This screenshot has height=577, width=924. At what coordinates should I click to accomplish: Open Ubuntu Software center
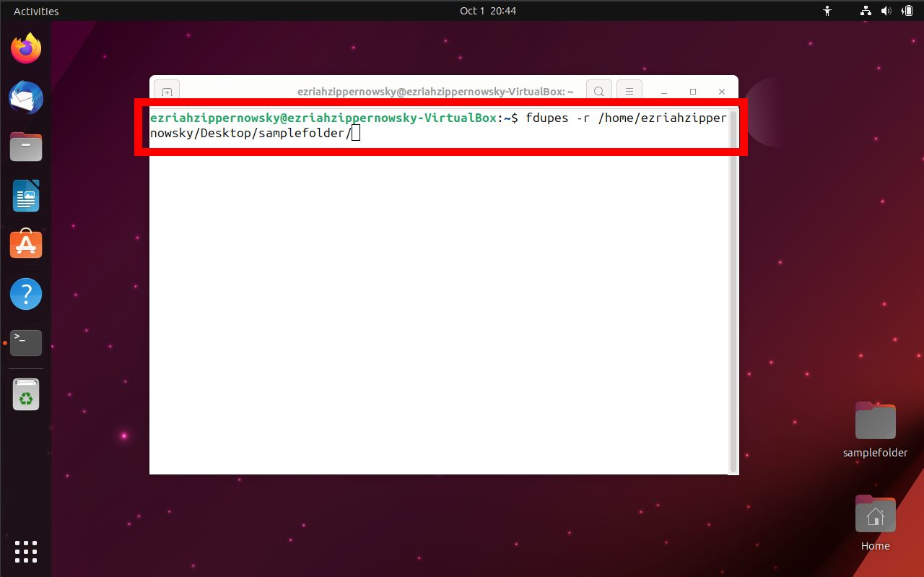pos(26,244)
